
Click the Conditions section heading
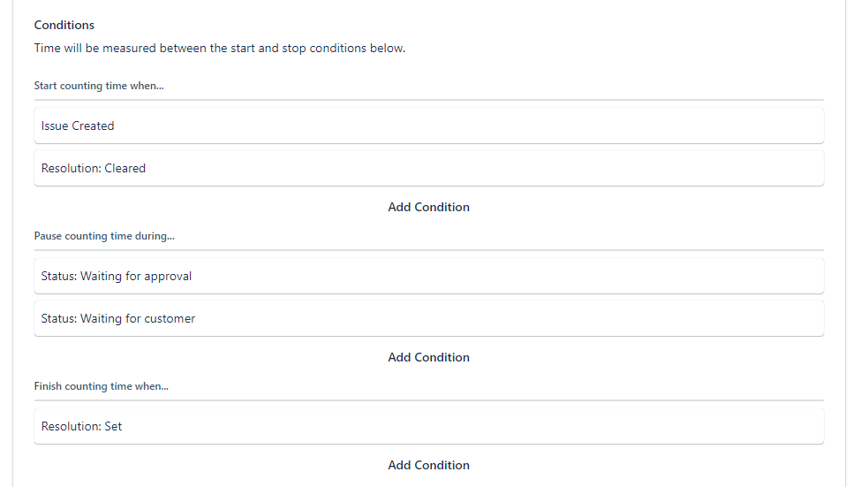tap(64, 25)
